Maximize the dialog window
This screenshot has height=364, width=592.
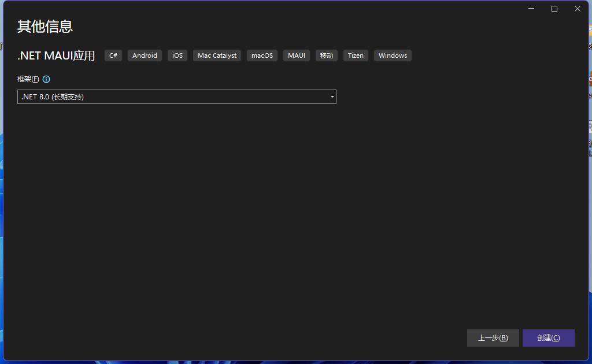554,9
